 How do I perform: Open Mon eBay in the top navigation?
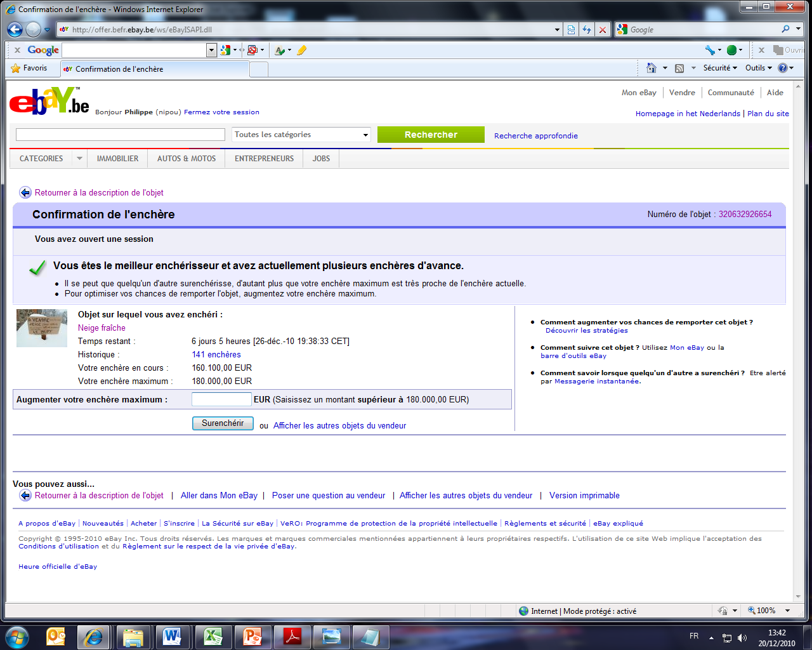pos(639,93)
